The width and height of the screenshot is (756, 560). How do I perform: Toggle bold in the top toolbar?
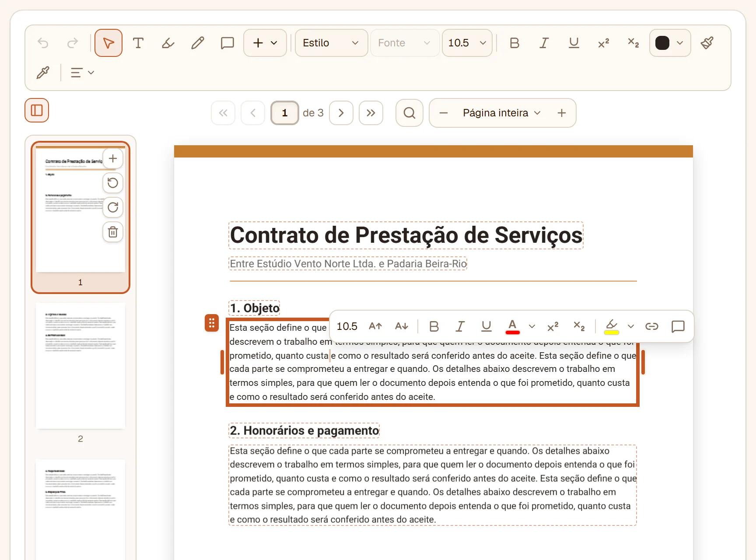tap(514, 43)
